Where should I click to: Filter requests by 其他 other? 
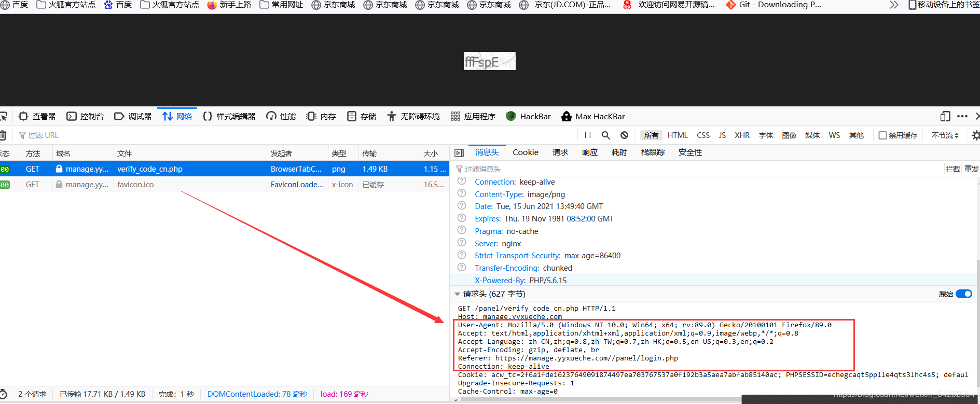(x=857, y=135)
